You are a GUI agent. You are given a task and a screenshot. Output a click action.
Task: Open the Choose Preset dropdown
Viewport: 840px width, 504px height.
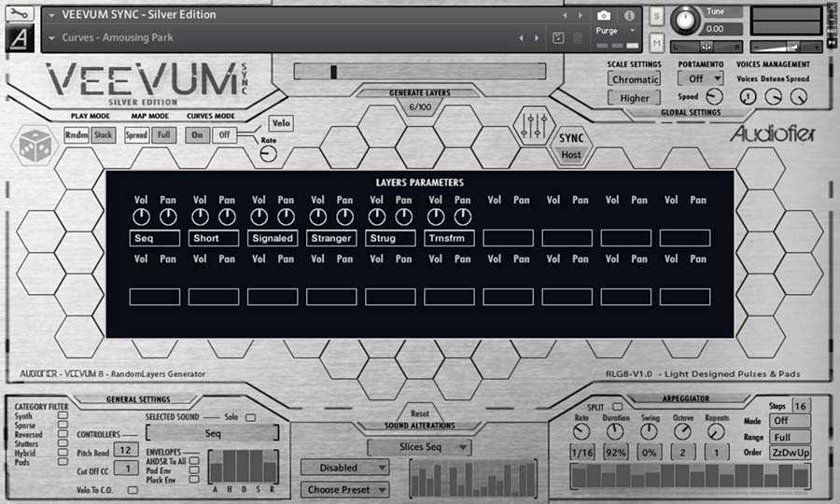point(344,489)
